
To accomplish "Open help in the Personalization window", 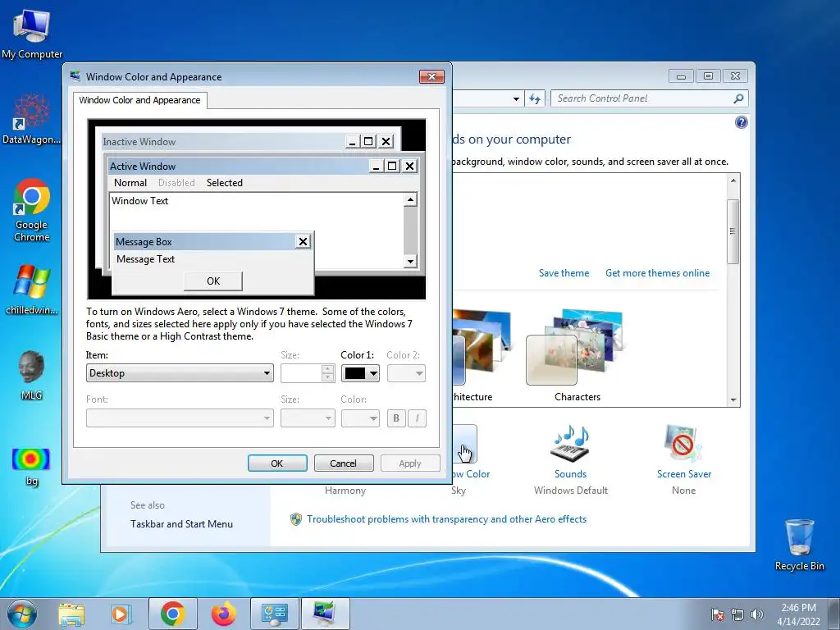I will 741,123.
